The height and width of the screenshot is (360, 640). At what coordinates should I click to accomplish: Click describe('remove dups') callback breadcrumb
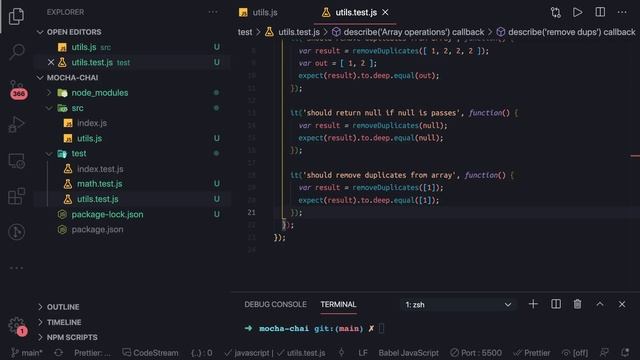(x=566, y=32)
